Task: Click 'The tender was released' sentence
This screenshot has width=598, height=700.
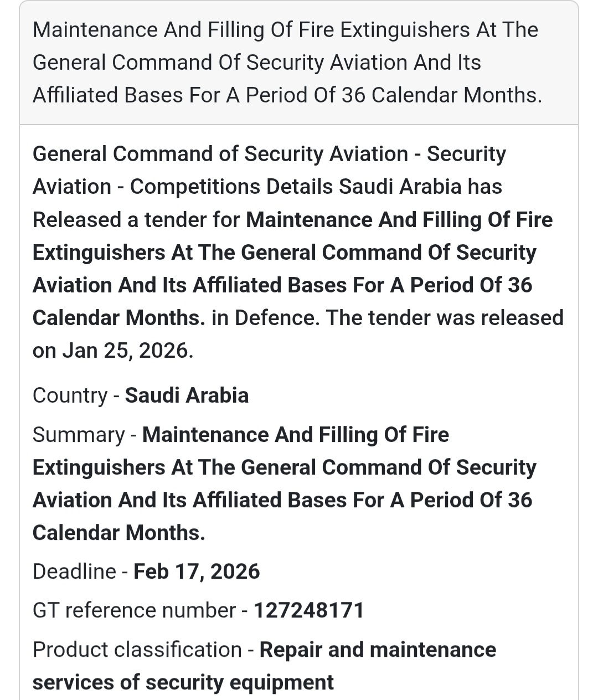Action: [445, 318]
